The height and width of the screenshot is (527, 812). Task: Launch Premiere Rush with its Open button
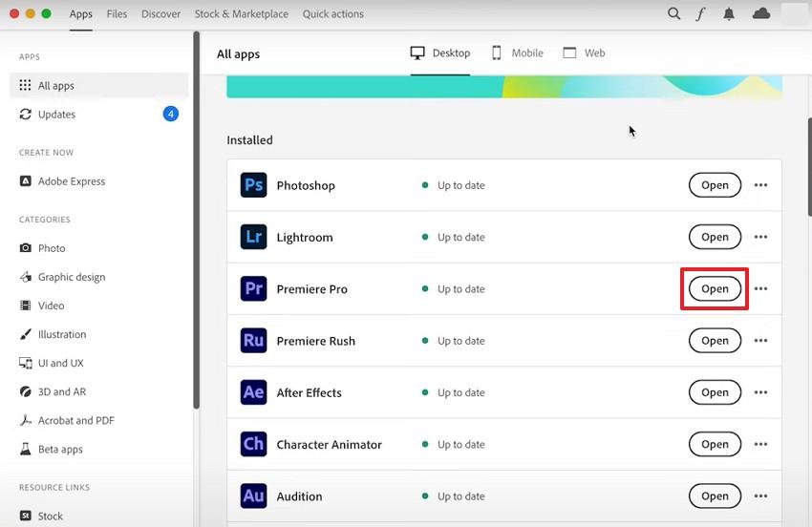click(x=715, y=340)
